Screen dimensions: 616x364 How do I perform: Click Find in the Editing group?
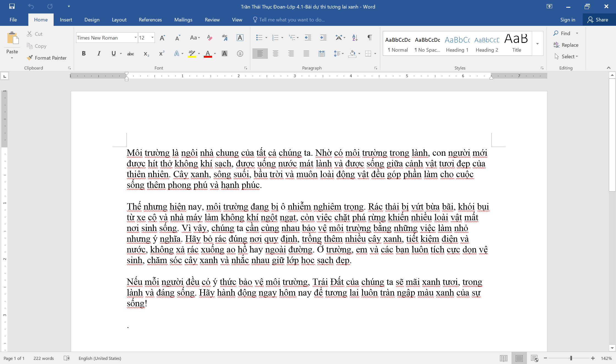click(x=562, y=33)
